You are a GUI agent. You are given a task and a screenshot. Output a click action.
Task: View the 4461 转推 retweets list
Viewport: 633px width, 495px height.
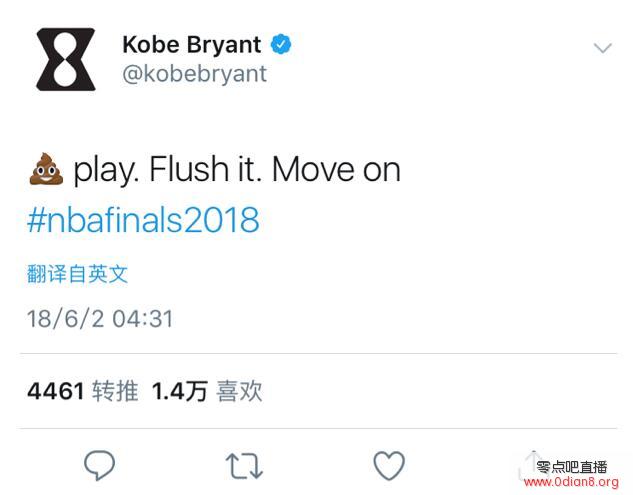coord(83,391)
